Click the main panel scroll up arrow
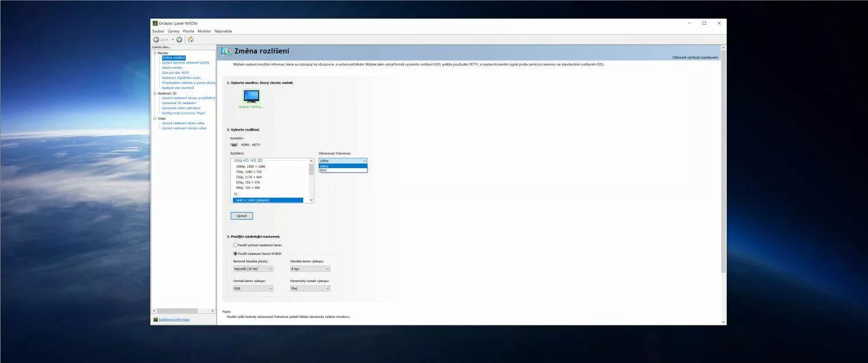Screen dimensions: 868x363 (x=723, y=49)
